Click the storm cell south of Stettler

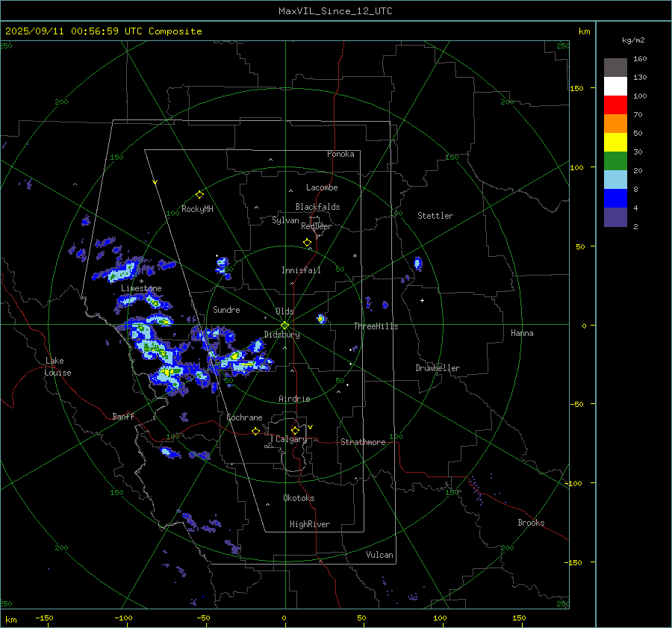418,263
